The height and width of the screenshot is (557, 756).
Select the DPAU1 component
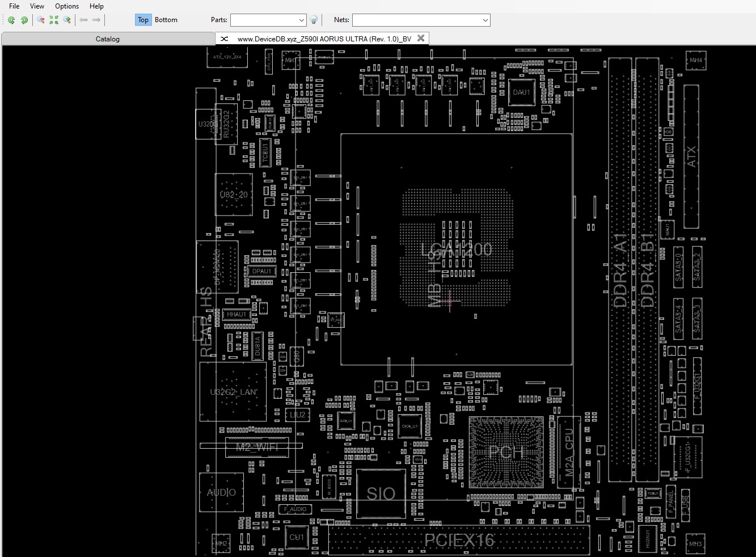pos(262,271)
